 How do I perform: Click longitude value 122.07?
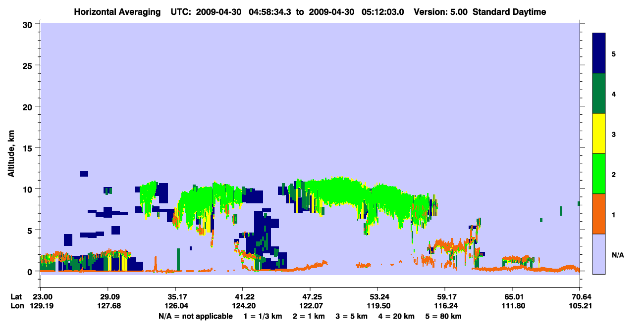click(310, 306)
